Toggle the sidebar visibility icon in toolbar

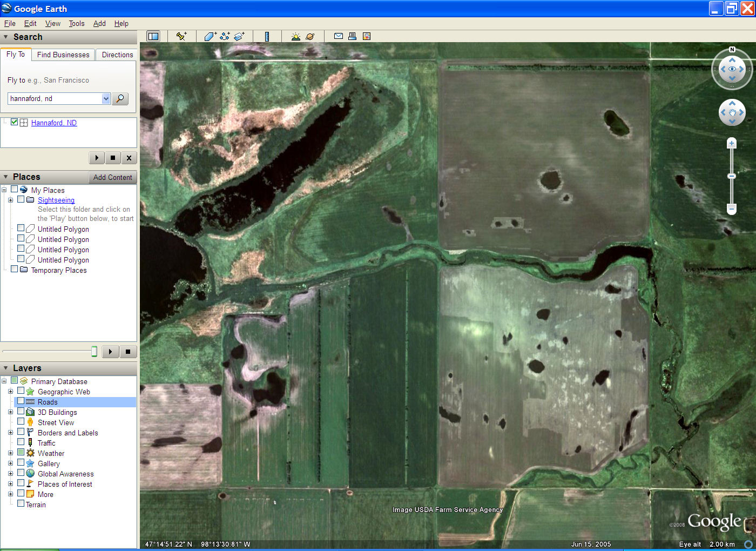click(153, 36)
